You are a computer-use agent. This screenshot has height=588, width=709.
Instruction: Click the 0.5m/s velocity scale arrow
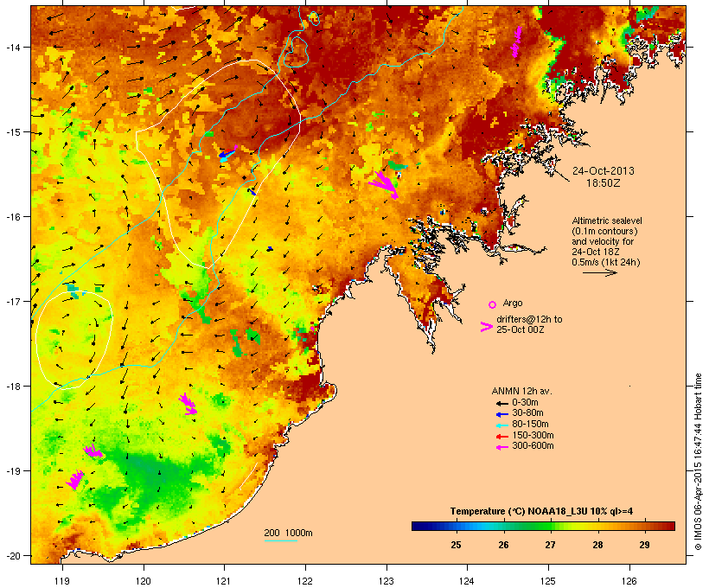click(x=599, y=272)
